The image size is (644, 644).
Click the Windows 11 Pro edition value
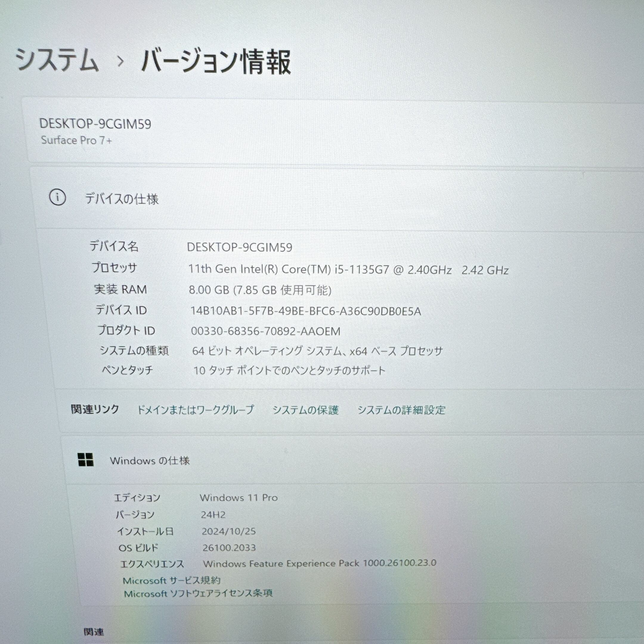[x=238, y=498]
